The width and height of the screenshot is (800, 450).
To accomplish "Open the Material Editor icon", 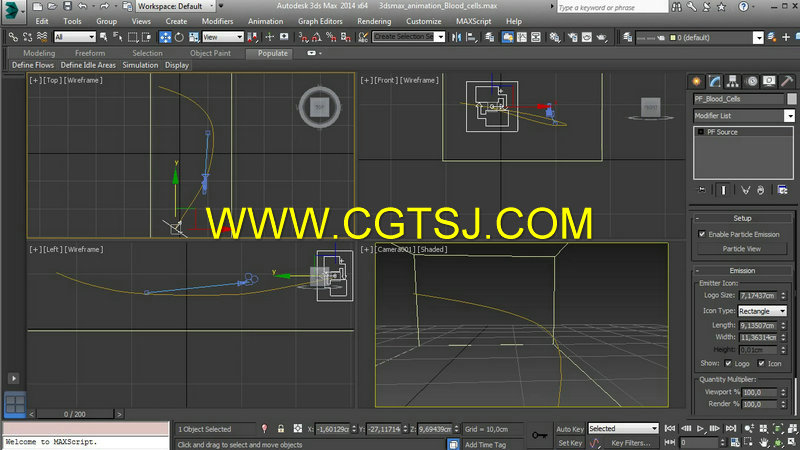I will tap(555, 37).
